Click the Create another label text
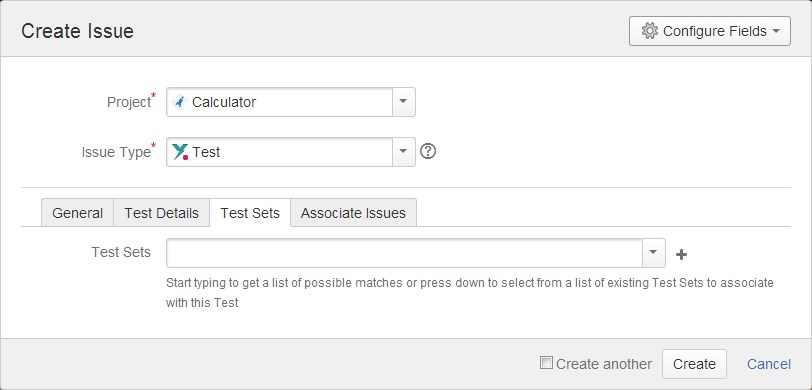The image size is (812, 390). pyautogui.click(x=604, y=364)
